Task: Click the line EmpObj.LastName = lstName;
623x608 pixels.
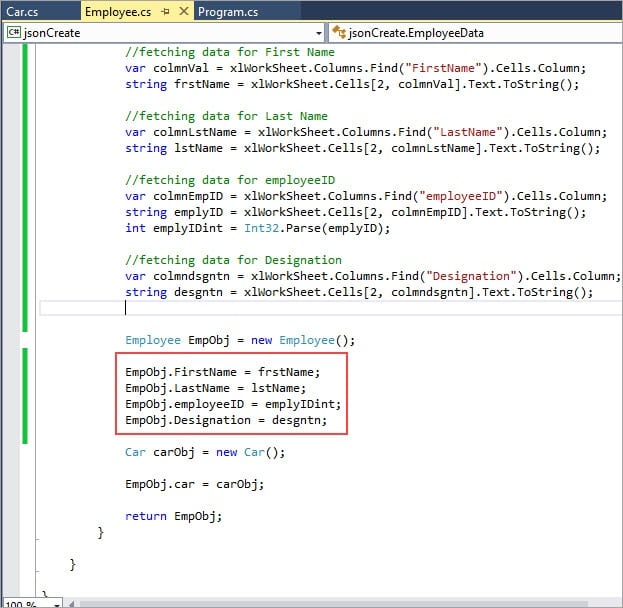Action: (216, 388)
